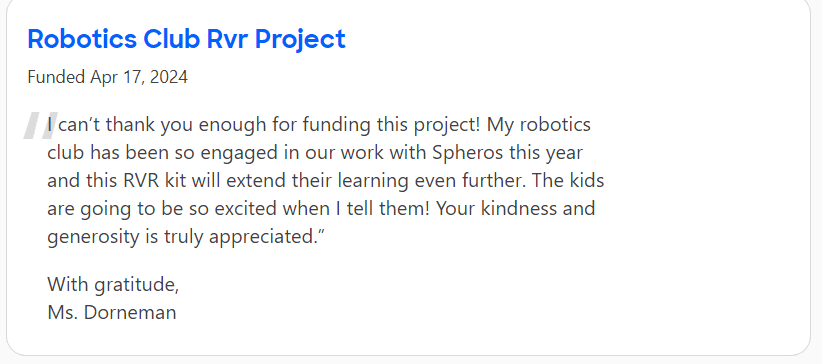Screen dimensions: 822x364
Task: Click 'Your kindness and' phrase in quote
Action: [515, 208]
